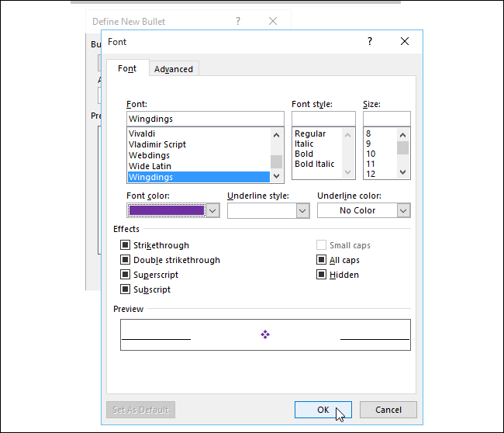The width and height of the screenshot is (504, 433).
Task: Choose Regular font style
Action: 310,133
